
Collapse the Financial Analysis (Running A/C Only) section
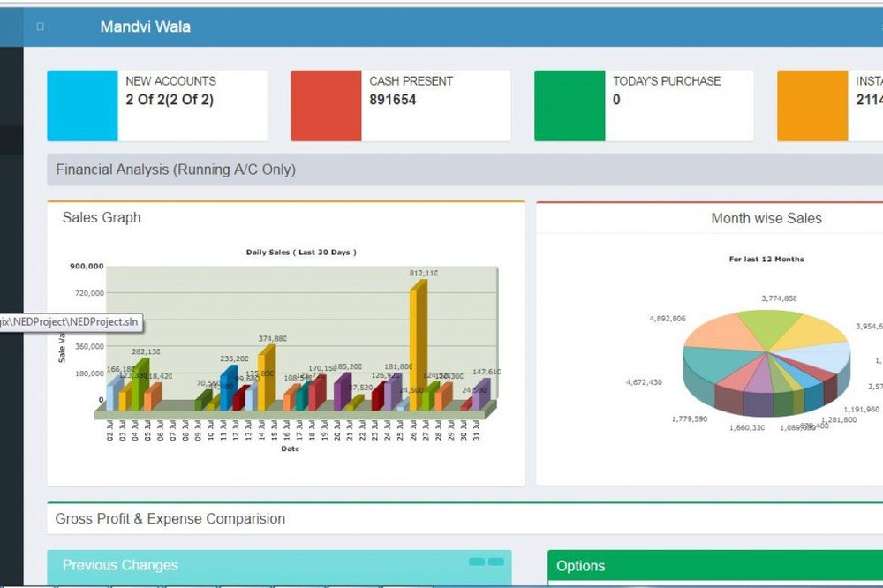tap(178, 169)
